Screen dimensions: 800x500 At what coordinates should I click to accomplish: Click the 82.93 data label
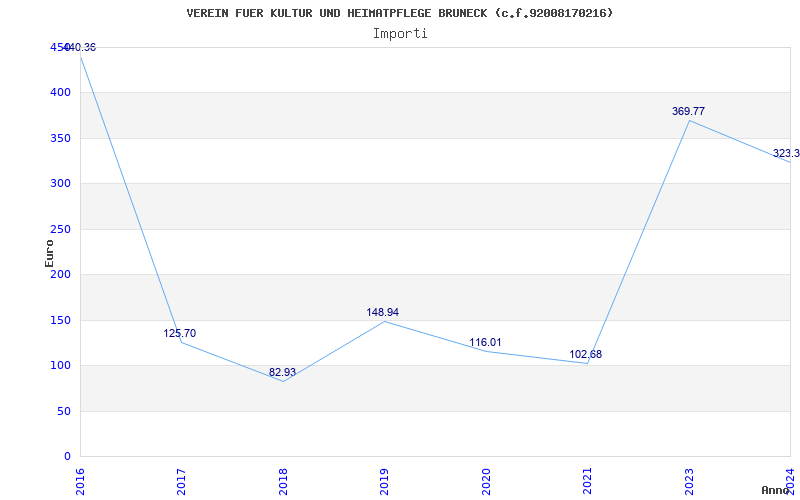point(283,372)
